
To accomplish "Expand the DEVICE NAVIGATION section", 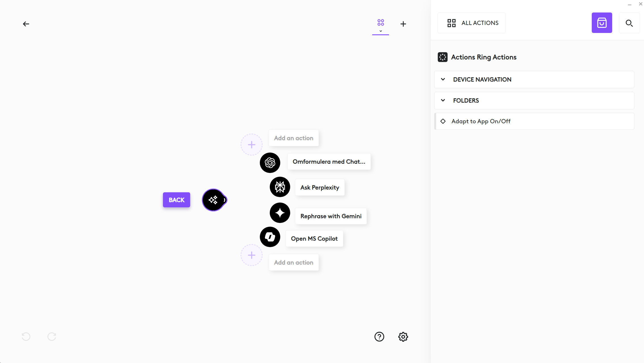I will coord(482,80).
